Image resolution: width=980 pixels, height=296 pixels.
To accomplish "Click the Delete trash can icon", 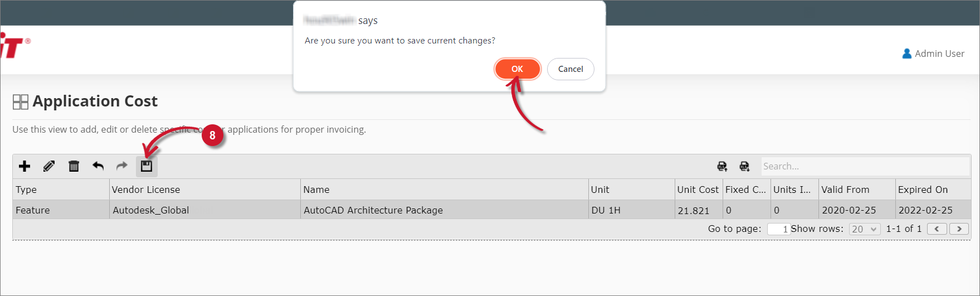I will pos(74,166).
